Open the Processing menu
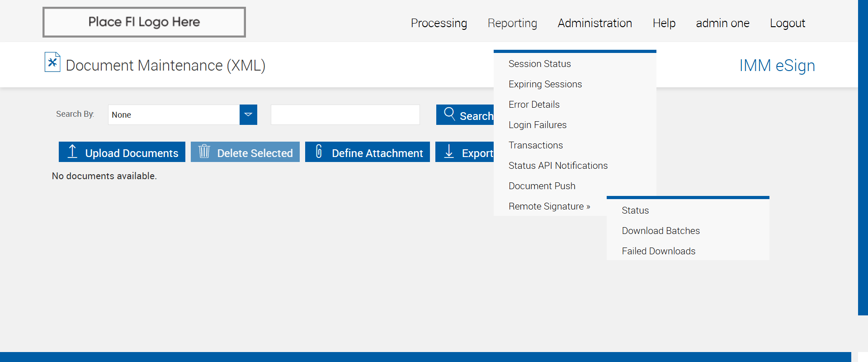The width and height of the screenshot is (868, 362). click(x=439, y=23)
